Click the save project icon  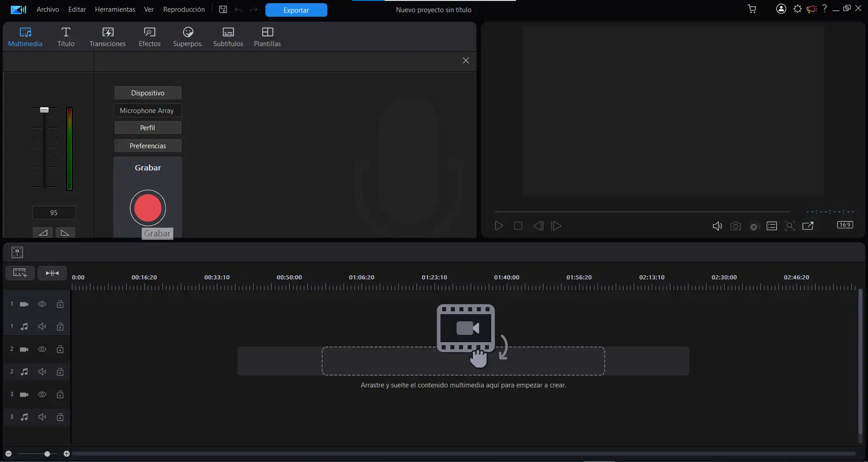pyautogui.click(x=223, y=9)
